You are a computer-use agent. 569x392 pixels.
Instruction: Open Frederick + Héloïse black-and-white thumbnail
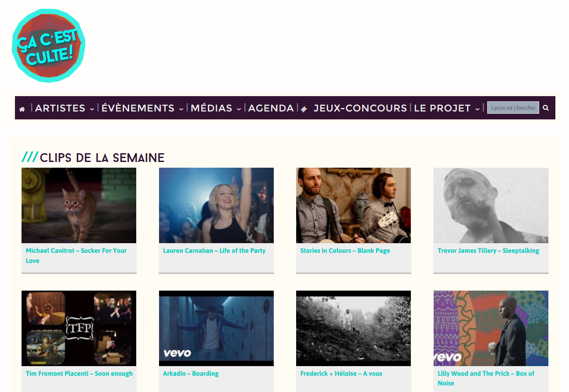click(354, 328)
